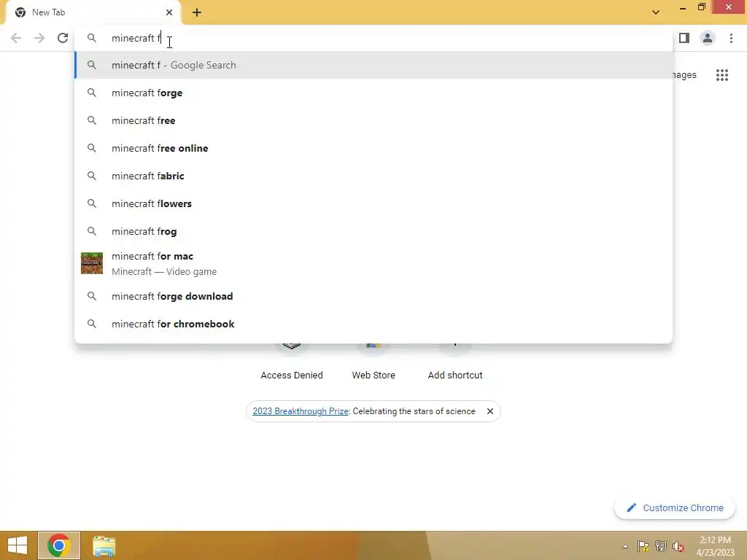
Task: Select 'minecraft f - Google Search' suggestion
Action: point(373,65)
